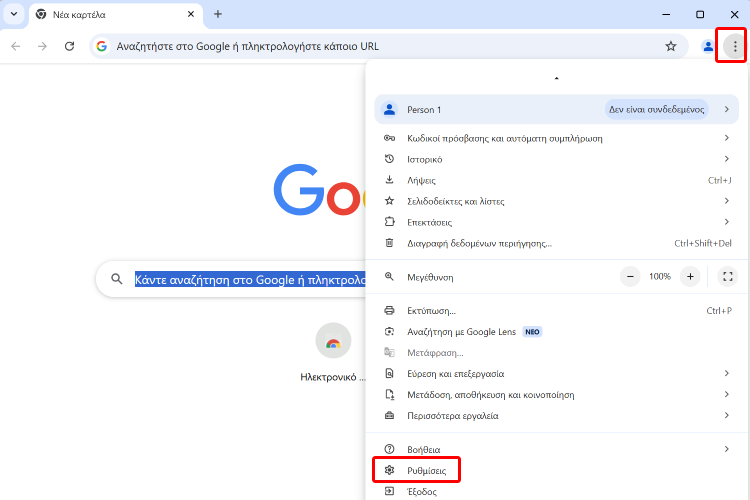Open the Βοήθεια submenu
The image size is (750, 500).
(556, 450)
